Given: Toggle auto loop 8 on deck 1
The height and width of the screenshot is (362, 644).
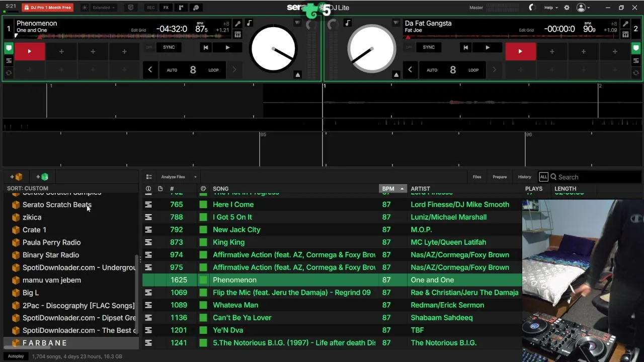Looking at the screenshot, I should point(193,70).
